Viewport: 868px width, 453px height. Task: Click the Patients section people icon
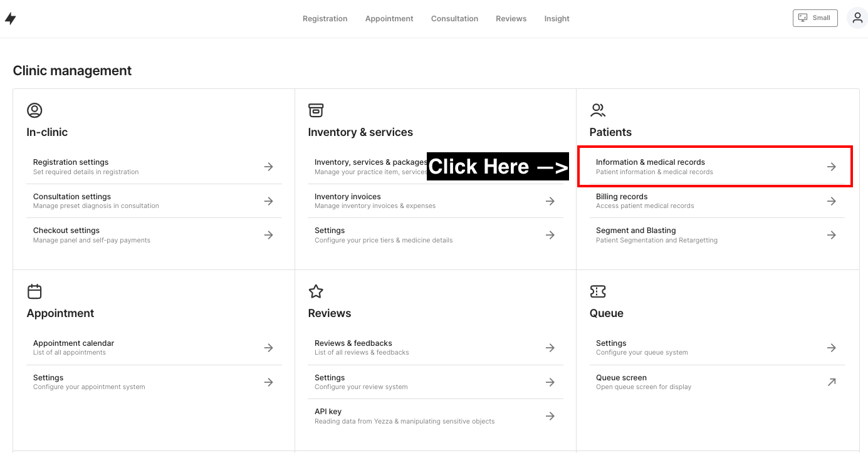(x=598, y=110)
